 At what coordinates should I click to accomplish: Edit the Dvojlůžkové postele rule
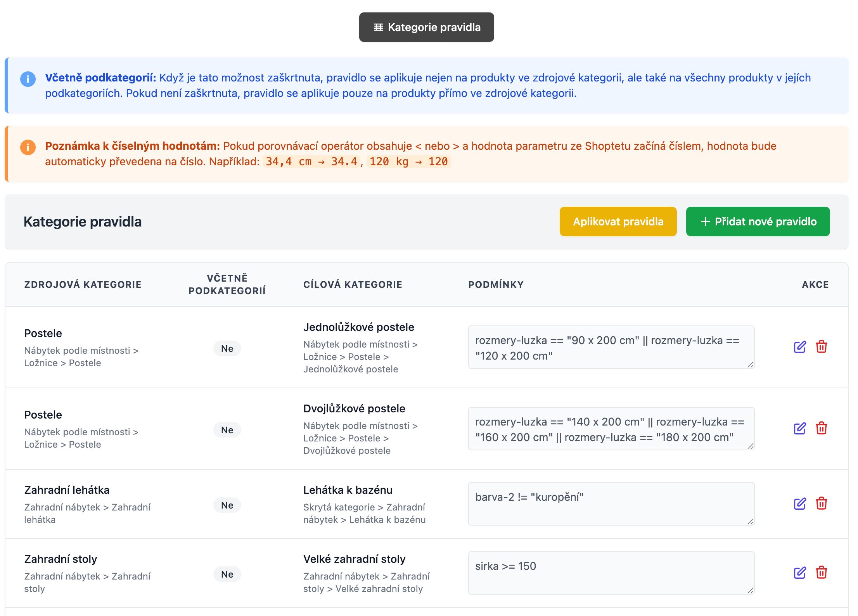coord(799,428)
